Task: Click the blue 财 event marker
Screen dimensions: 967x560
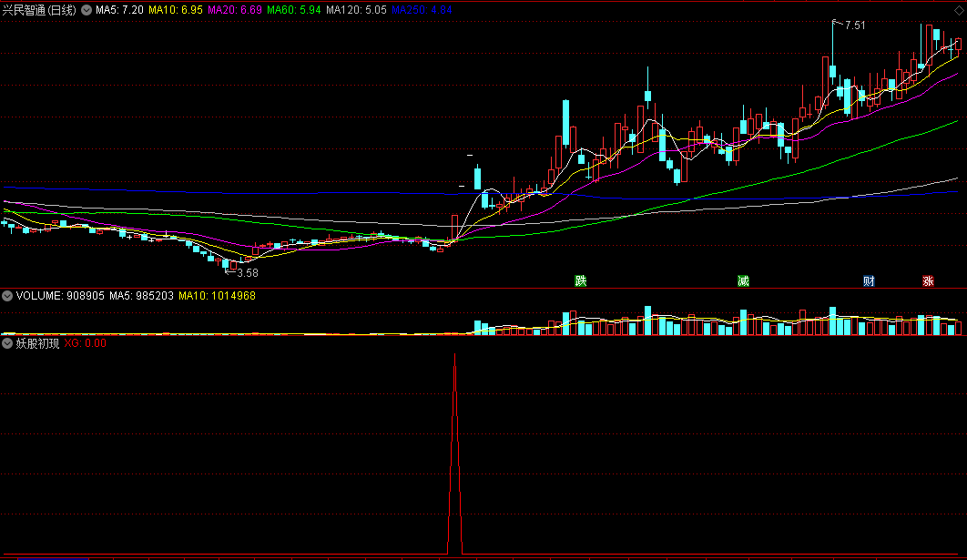Action: (869, 281)
